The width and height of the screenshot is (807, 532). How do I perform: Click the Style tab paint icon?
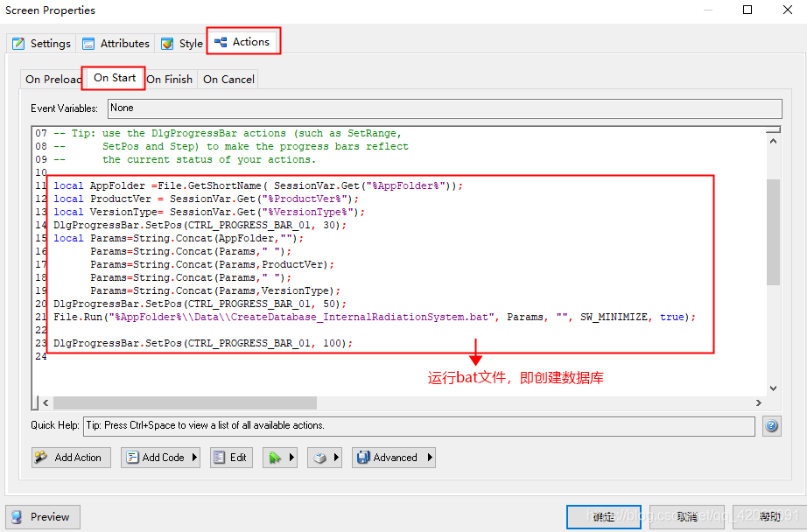pyautogui.click(x=167, y=44)
